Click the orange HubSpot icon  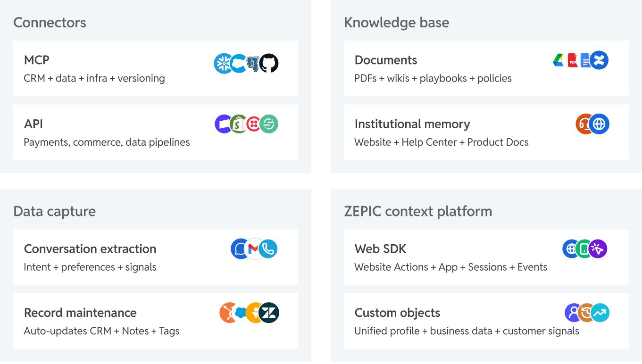coord(229,313)
